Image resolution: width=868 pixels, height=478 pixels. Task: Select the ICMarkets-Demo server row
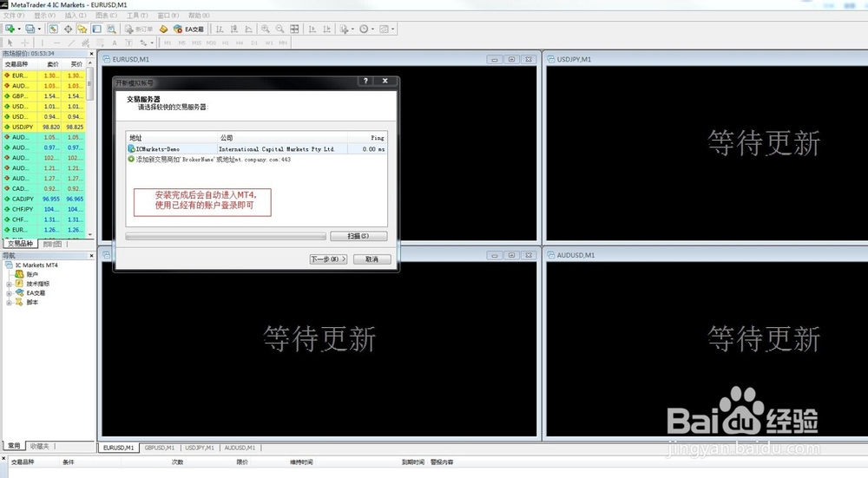click(257, 149)
